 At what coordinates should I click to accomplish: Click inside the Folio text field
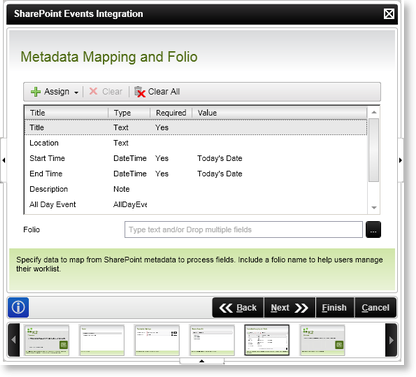point(243,230)
